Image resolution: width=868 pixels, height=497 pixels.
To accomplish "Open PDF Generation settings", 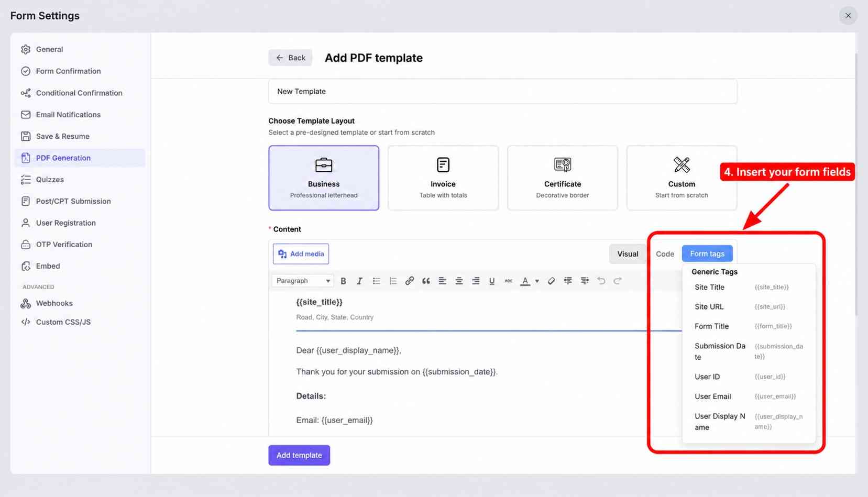I will (x=80, y=158).
